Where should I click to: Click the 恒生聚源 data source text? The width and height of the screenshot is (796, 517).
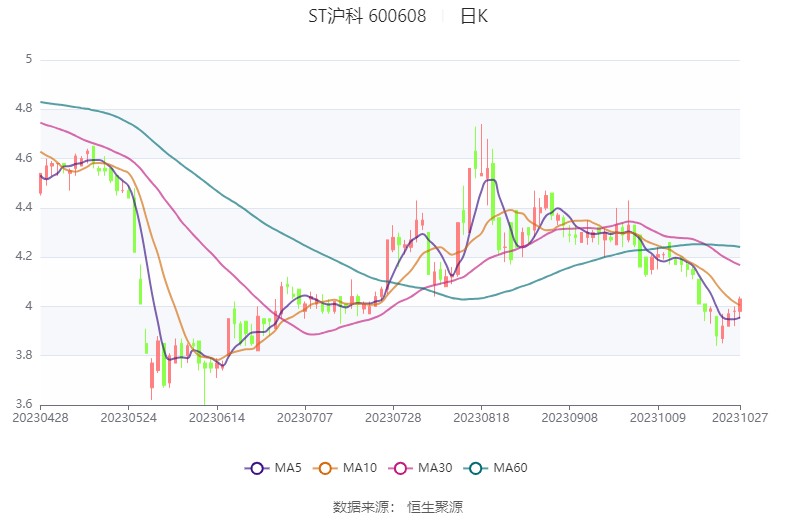(x=435, y=507)
